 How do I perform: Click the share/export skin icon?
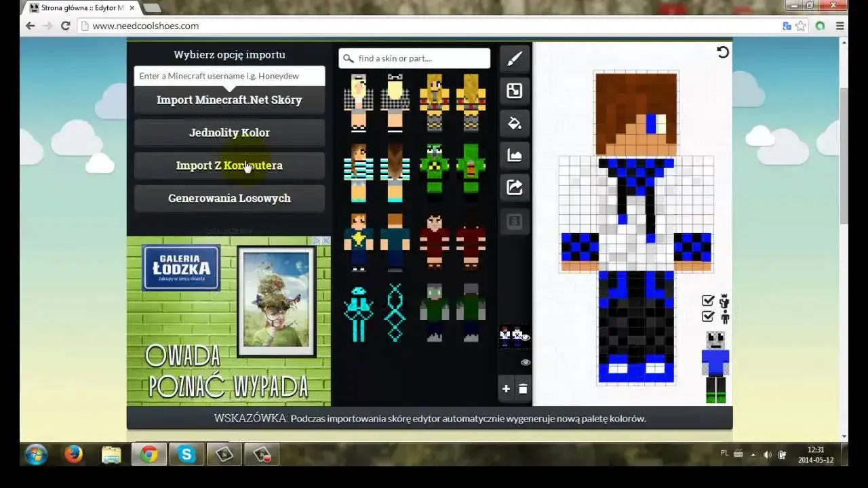click(514, 187)
